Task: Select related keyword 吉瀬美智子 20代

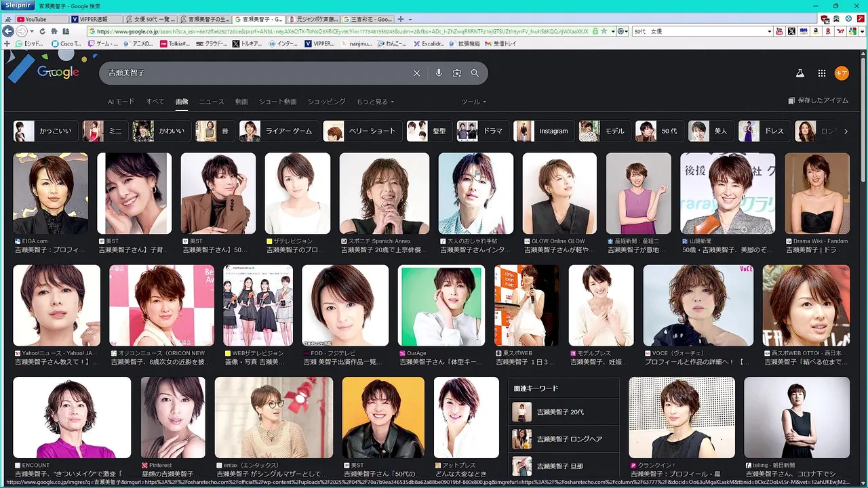Action: click(x=564, y=412)
